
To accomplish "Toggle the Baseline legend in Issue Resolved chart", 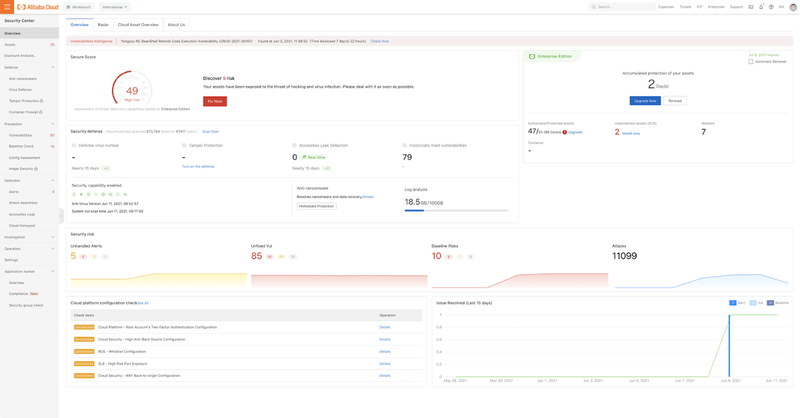I will [777, 303].
